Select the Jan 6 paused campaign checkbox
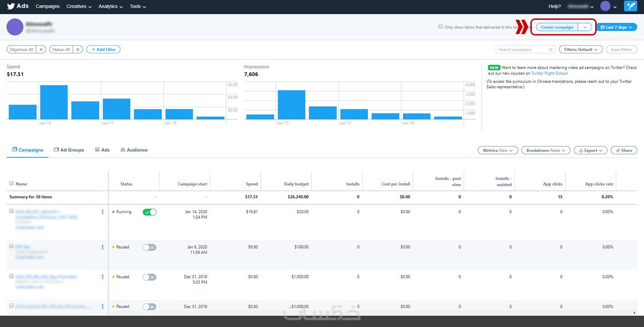Viewport: 644px width, 327px height. (11, 246)
